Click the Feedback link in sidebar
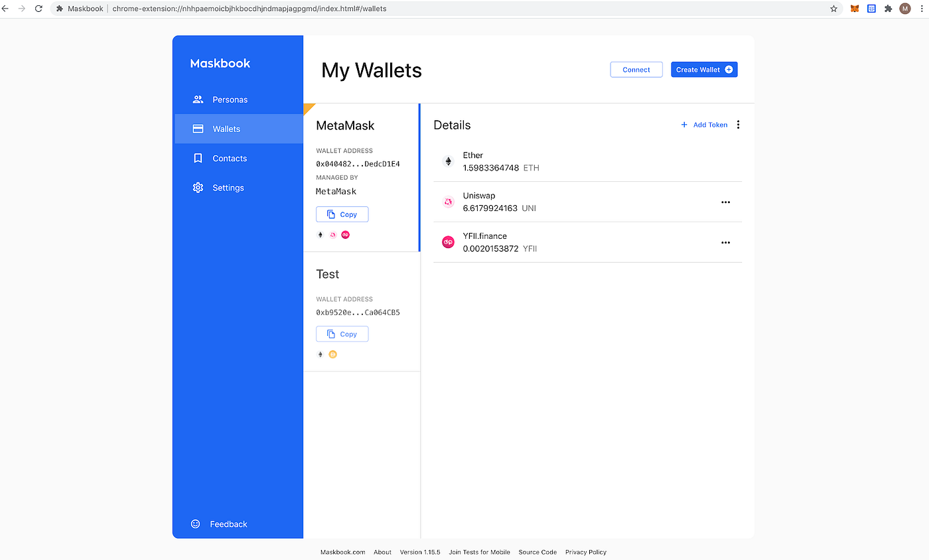 coord(228,524)
